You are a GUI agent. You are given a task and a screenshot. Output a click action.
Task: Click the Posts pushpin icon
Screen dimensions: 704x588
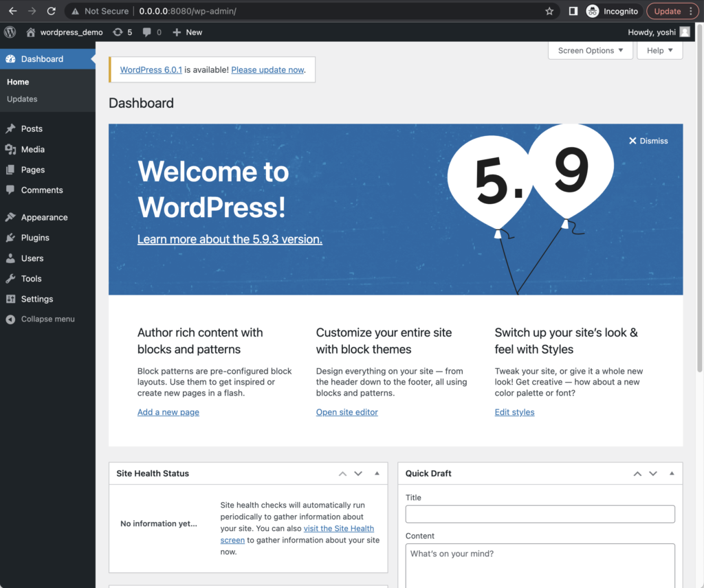pos(11,128)
